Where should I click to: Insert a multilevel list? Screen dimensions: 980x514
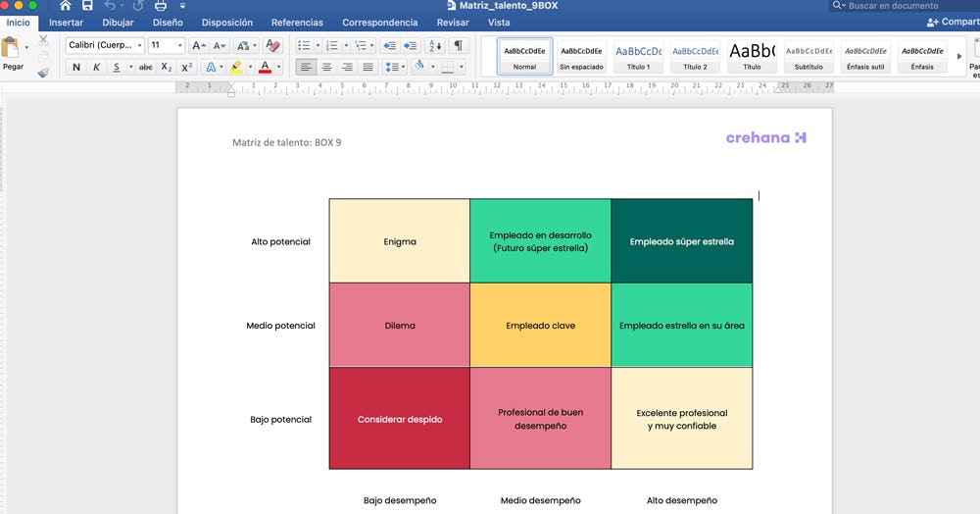click(361, 46)
